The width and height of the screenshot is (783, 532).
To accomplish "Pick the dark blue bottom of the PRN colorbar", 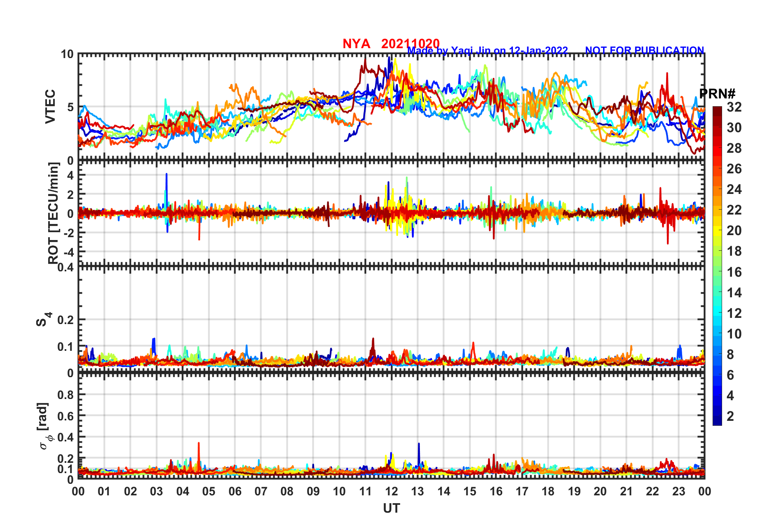I will point(717,421).
